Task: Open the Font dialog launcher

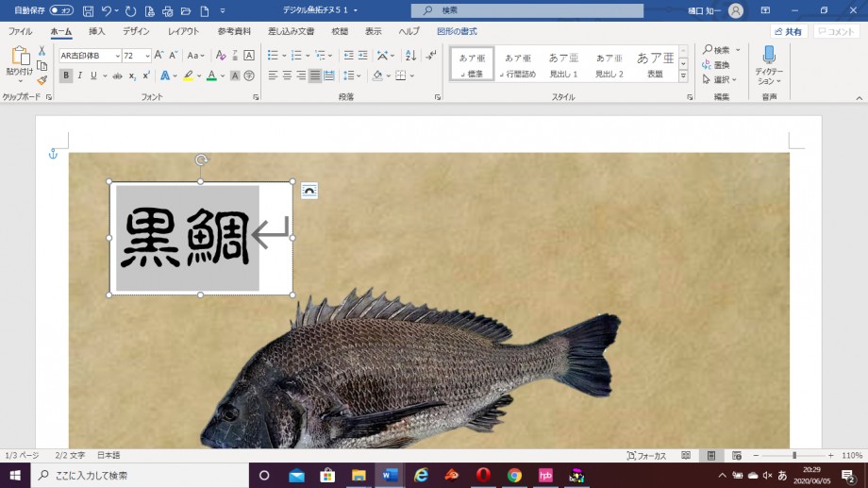Action: click(256, 97)
